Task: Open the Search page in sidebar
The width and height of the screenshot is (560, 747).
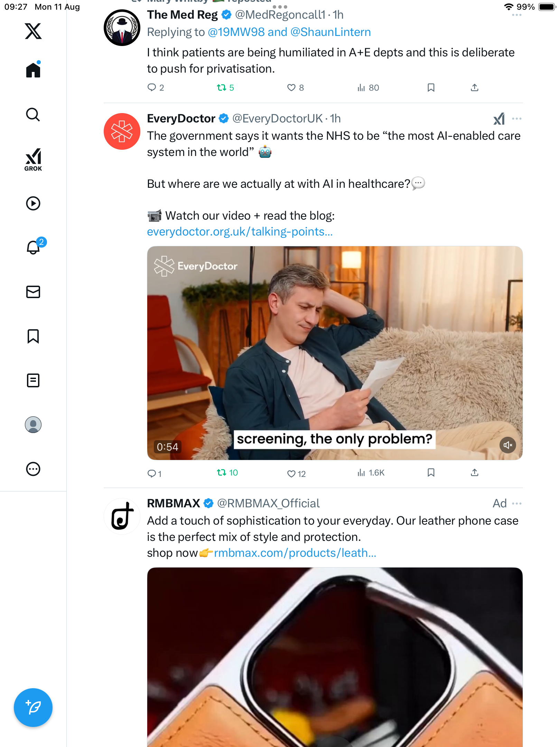Action: click(x=33, y=114)
